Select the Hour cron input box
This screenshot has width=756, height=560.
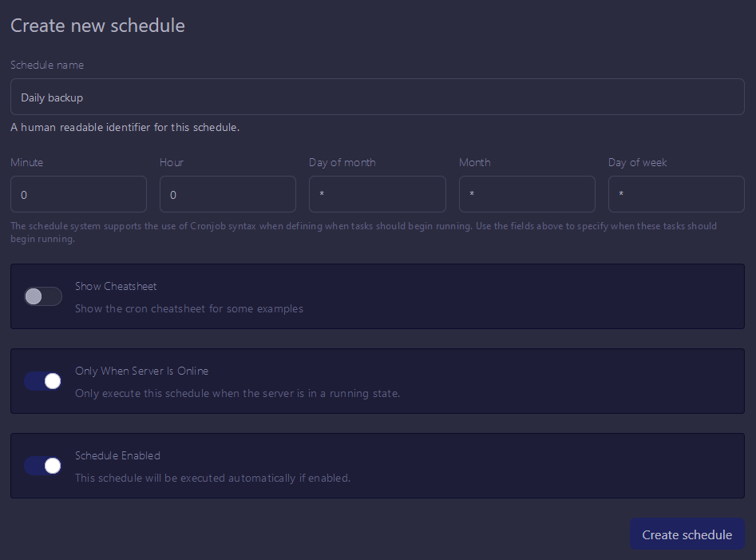point(228,194)
